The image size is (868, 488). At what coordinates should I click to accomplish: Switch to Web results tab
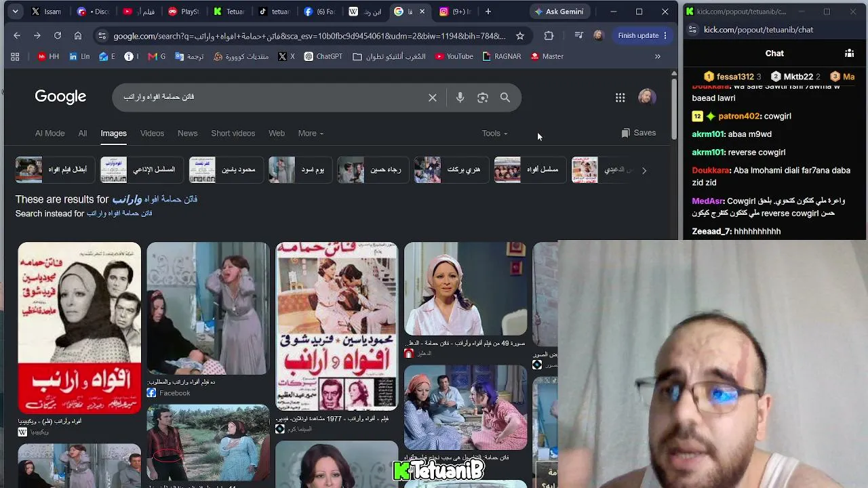277,133
